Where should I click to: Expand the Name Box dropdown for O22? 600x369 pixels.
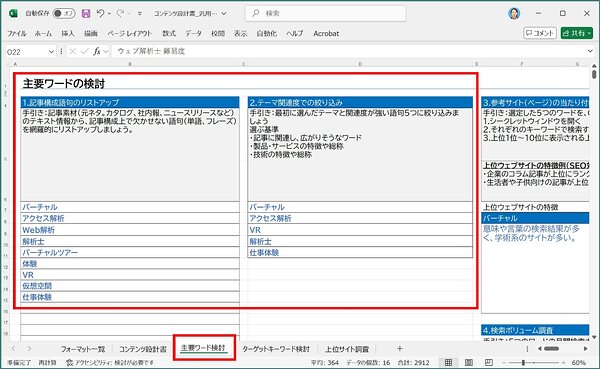click(x=51, y=52)
